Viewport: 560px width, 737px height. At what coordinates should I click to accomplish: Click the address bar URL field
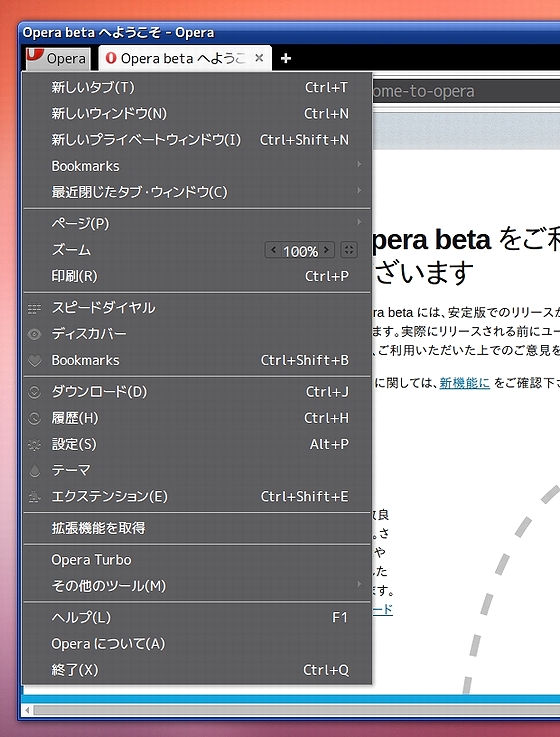[x=465, y=91]
